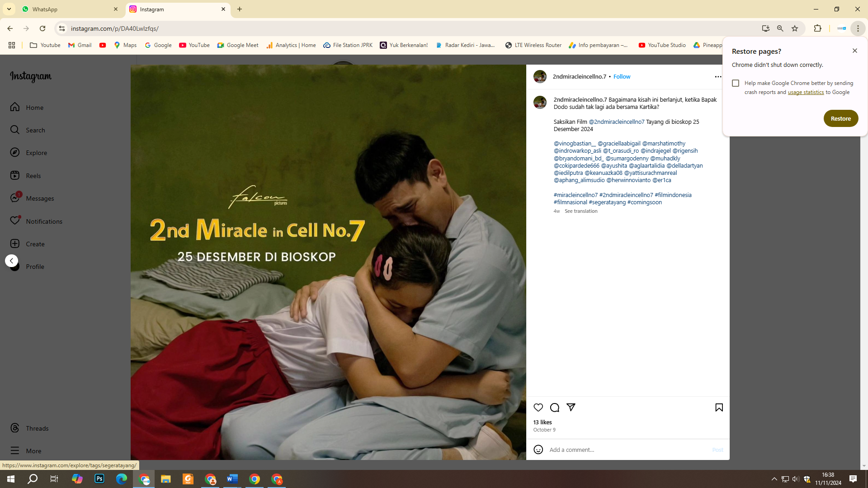Image resolution: width=868 pixels, height=488 pixels.
Task: Create a new post from the sidebar
Action: pyautogui.click(x=27, y=244)
